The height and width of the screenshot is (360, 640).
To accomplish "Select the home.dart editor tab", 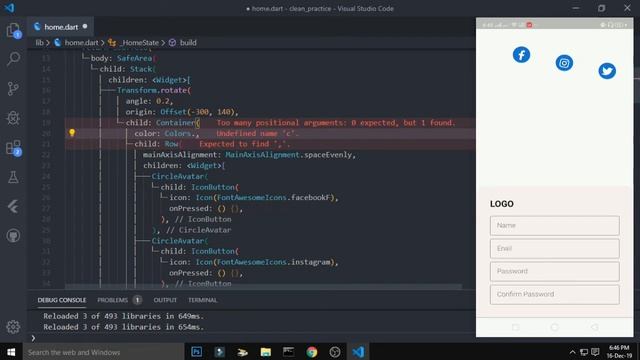I will coord(60,27).
